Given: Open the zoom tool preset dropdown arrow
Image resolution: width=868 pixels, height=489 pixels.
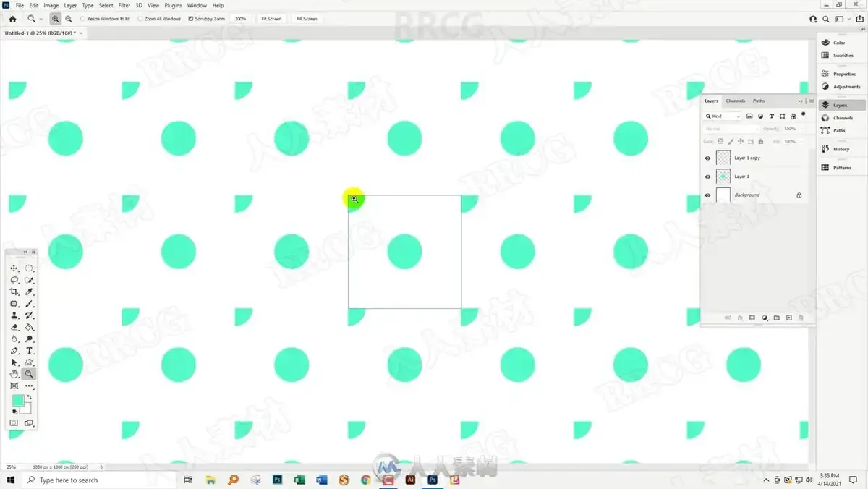Looking at the screenshot, I should click(41, 20).
